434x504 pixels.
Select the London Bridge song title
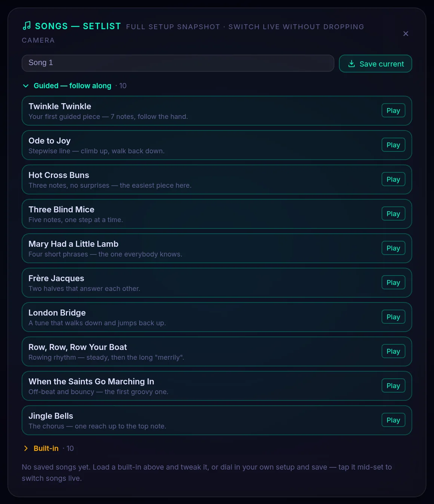point(57,313)
